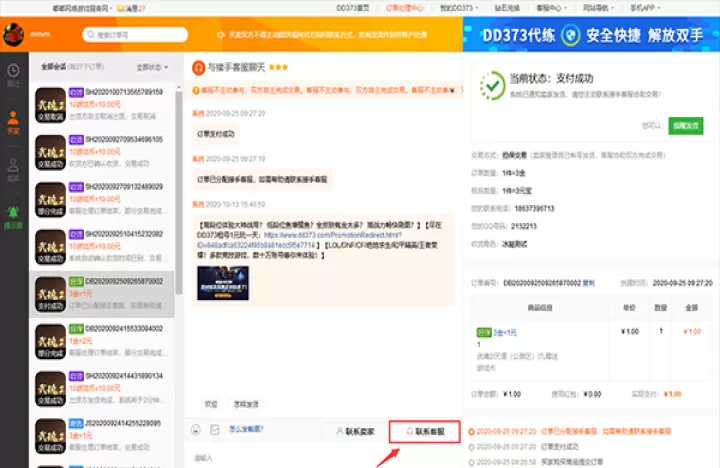
Task: Click the 欢迎 quick reply chip
Action: click(x=211, y=404)
